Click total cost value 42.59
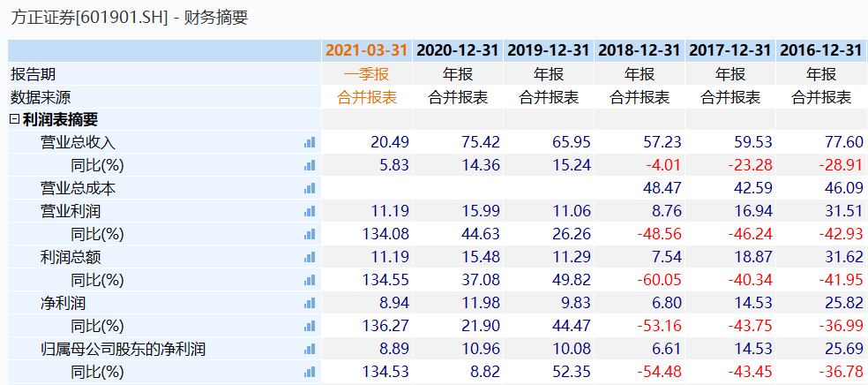868x385 pixels. click(752, 188)
